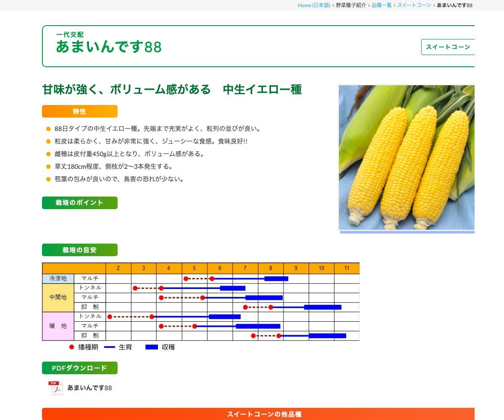
Task: Click the PDFダウンロード section header
Action: (x=79, y=367)
